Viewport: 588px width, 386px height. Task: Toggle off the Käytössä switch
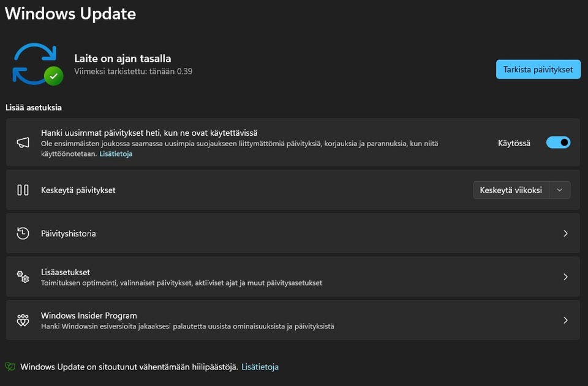(x=558, y=143)
